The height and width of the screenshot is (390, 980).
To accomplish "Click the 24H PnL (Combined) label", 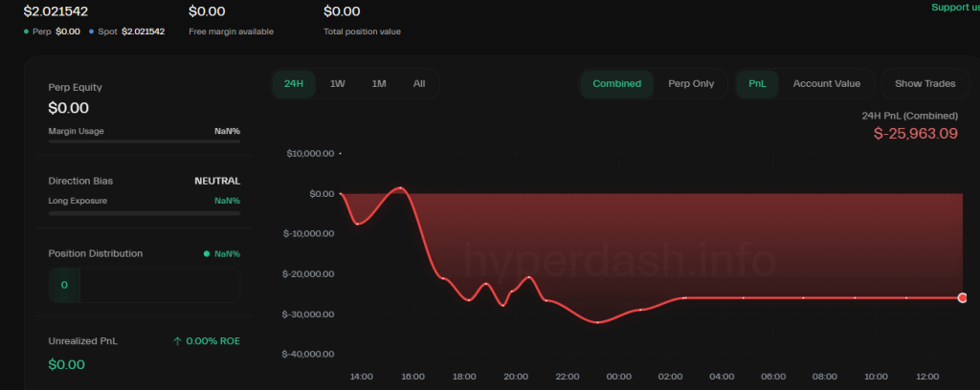I will point(909,116).
